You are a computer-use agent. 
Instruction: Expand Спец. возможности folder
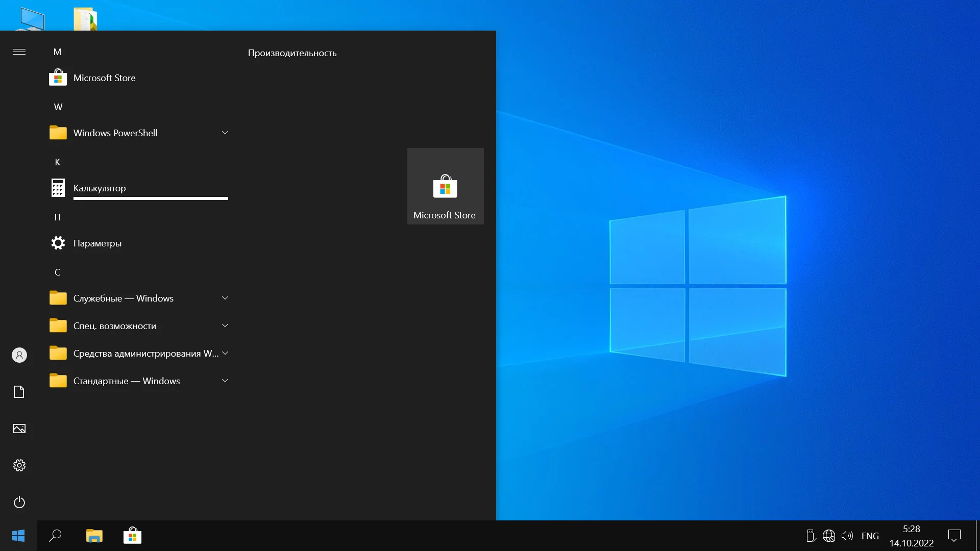(x=225, y=325)
